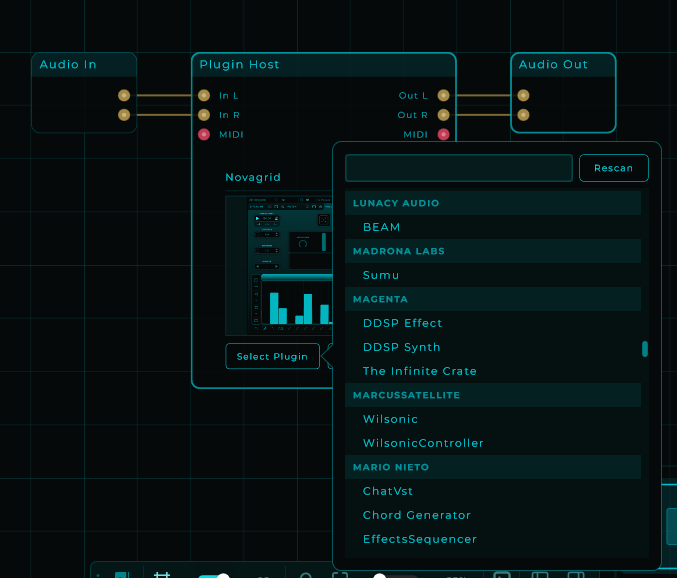677x578 pixels.
Task: Click the Rescan button
Action: [614, 168]
